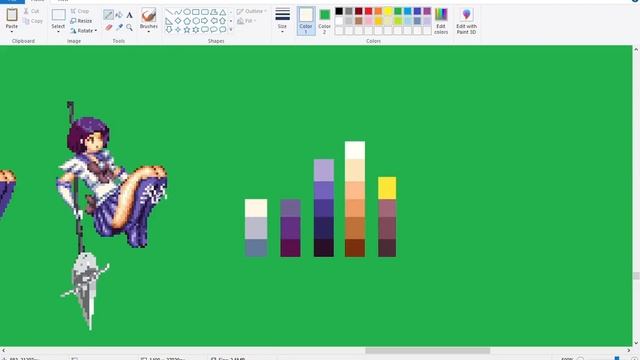The image size is (640, 360).
Task: Choose the Pentagon shape
Action: point(187,21)
